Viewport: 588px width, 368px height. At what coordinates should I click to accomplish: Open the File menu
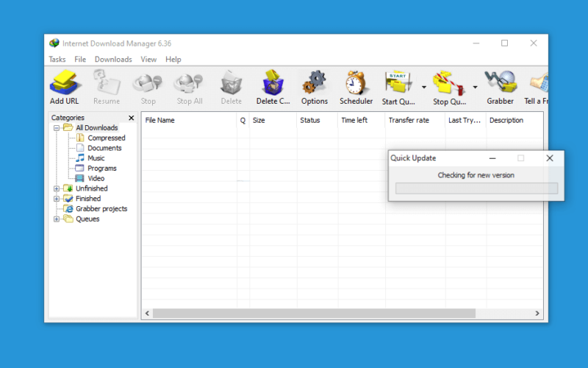pyautogui.click(x=80, y=60)
